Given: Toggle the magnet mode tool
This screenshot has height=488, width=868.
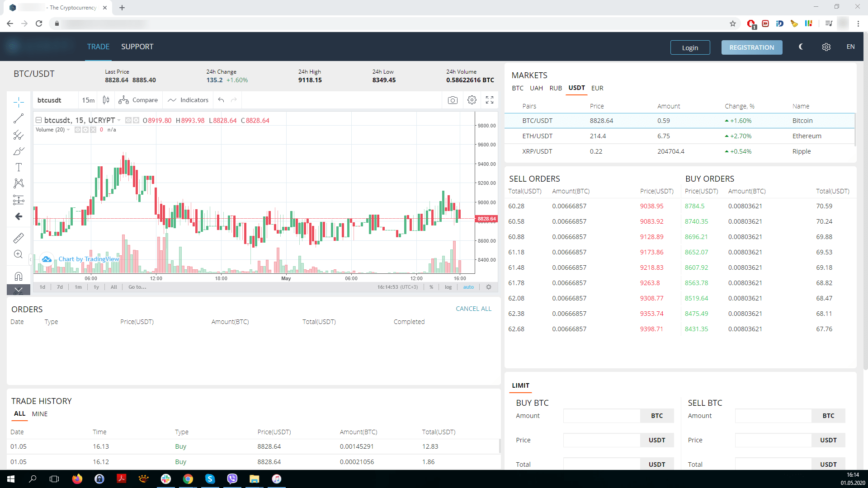Looking at the screenshot, I should 19,276.
